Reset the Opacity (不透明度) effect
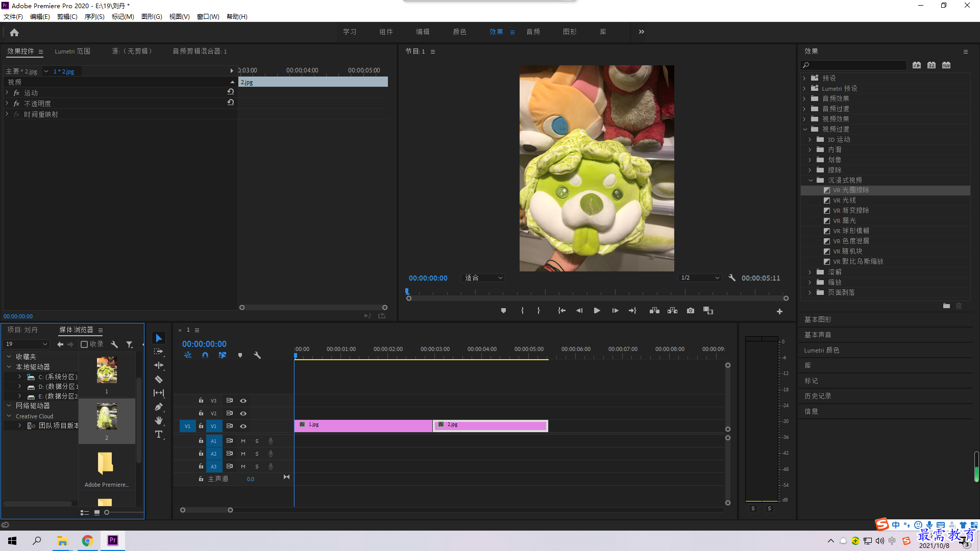The height and width of the screenshot is (551, 980). click(x=231, y=103)
